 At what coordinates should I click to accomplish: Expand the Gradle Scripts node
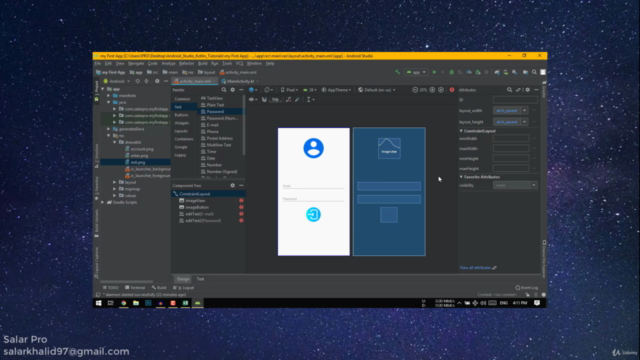pos(103,202)
